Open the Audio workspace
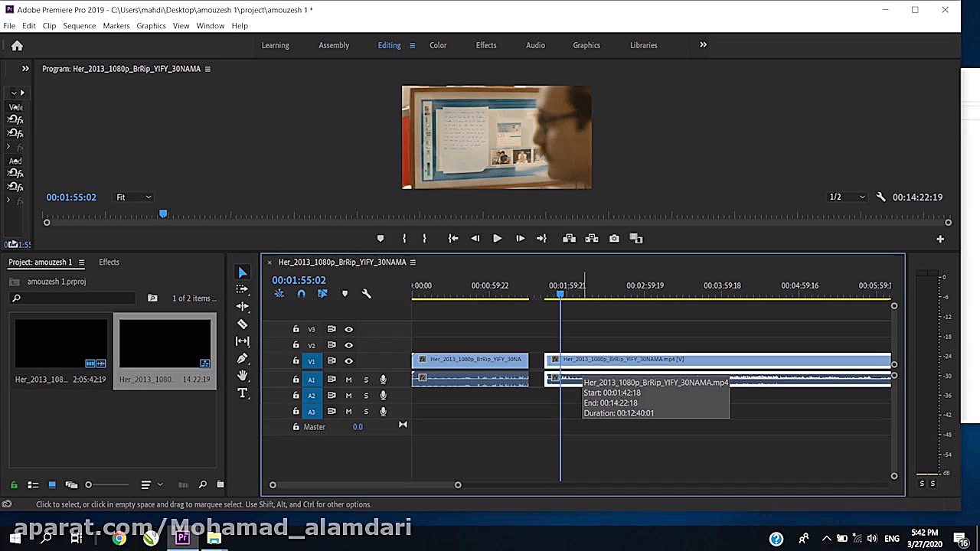The width and height of the screenshot is (980, 551). [x=535, y=45]
